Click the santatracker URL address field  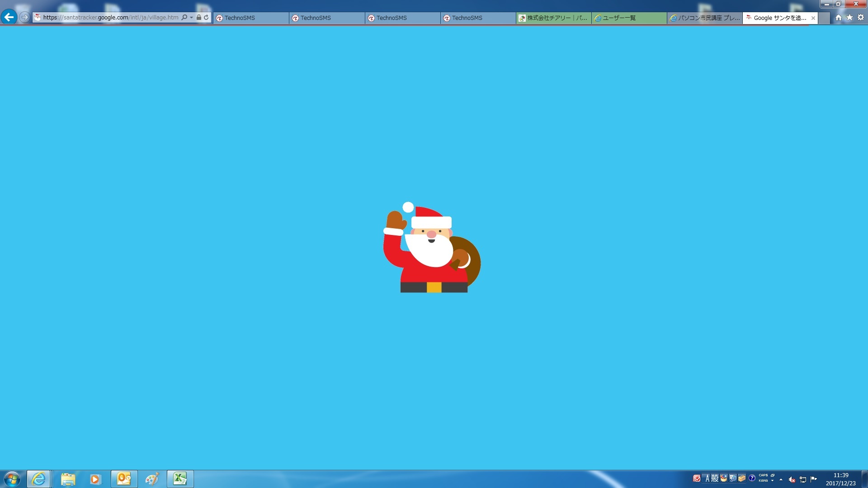tap(111, 17)
